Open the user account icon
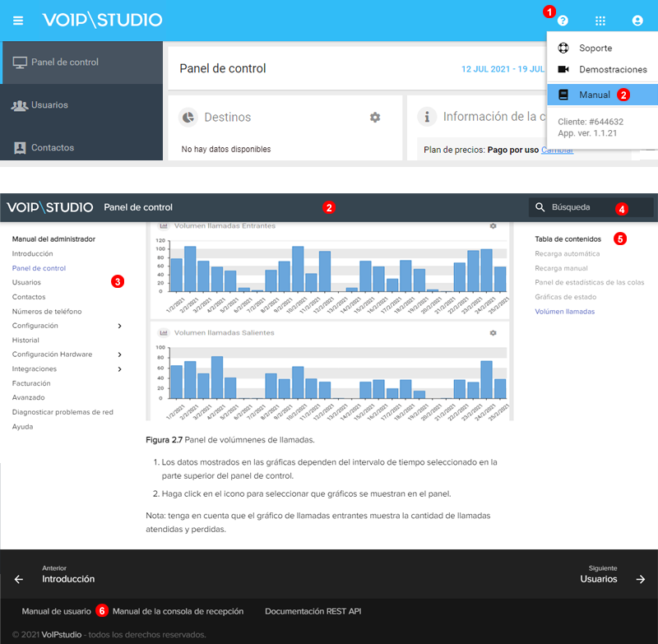Image resolution: width=658 pixels, height=644 pixels. tap(637, 21)
